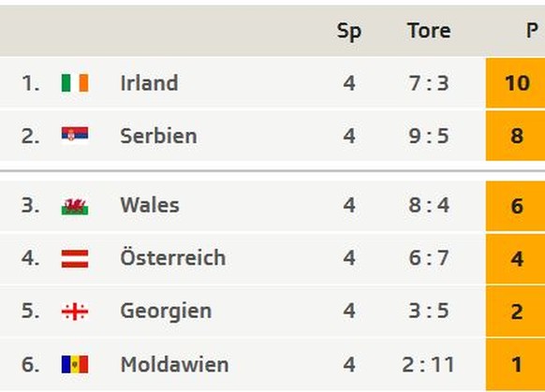Click the Austria flag icon
Screen dimensions: 545x392
coord(75,258)
